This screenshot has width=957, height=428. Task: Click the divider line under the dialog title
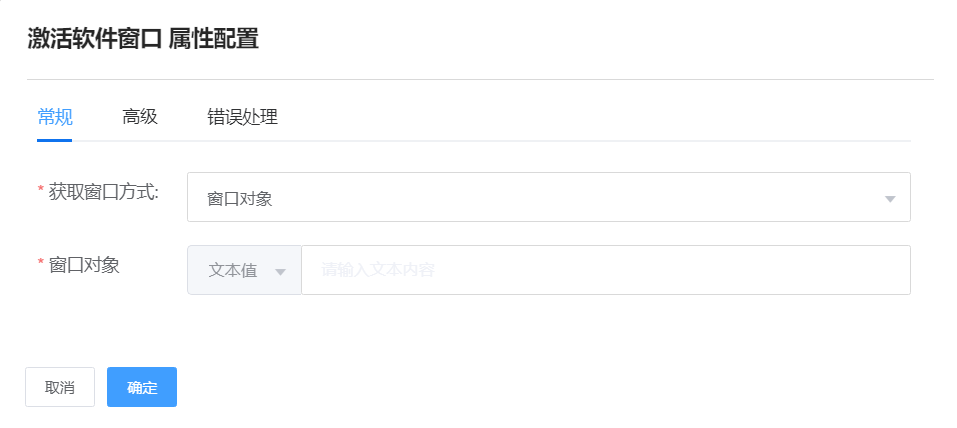tap(480, 79)
